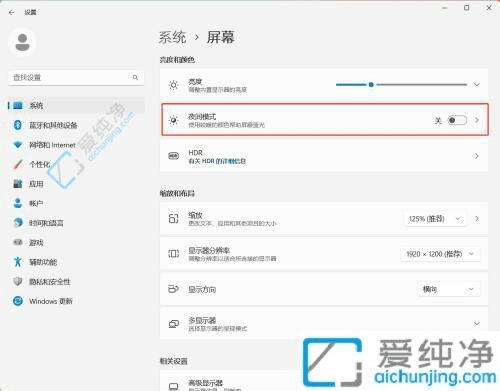The image size is (500, 391).
Task: Open 辅助功能 sidebar item label
Action: (43, 262)
